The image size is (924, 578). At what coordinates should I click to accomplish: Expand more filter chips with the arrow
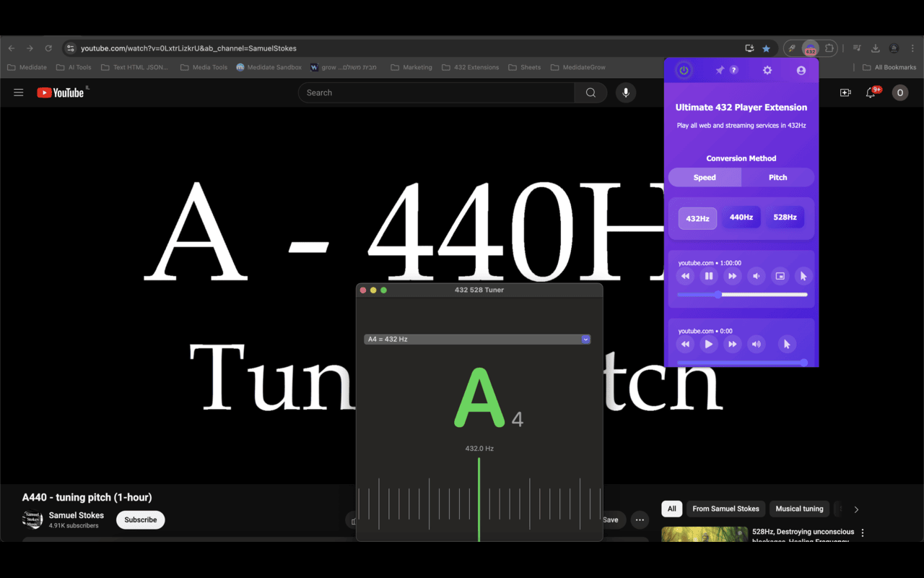point(856,509)
